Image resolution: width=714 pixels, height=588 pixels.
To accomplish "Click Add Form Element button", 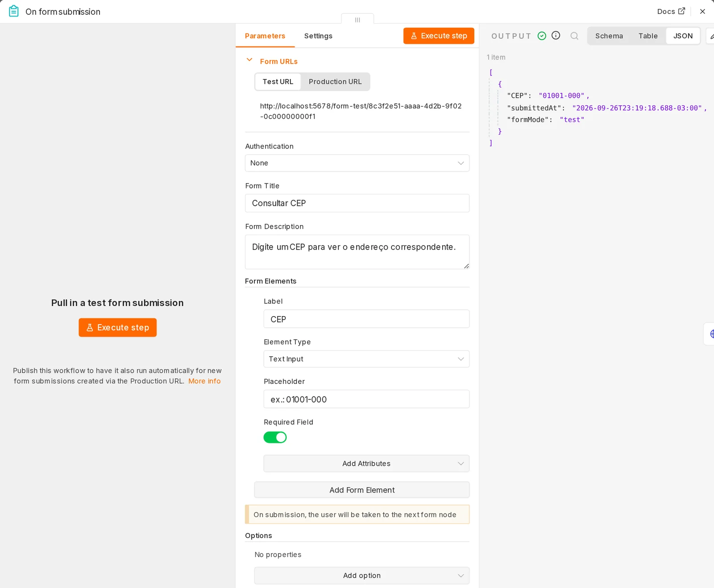I will 362,490.
